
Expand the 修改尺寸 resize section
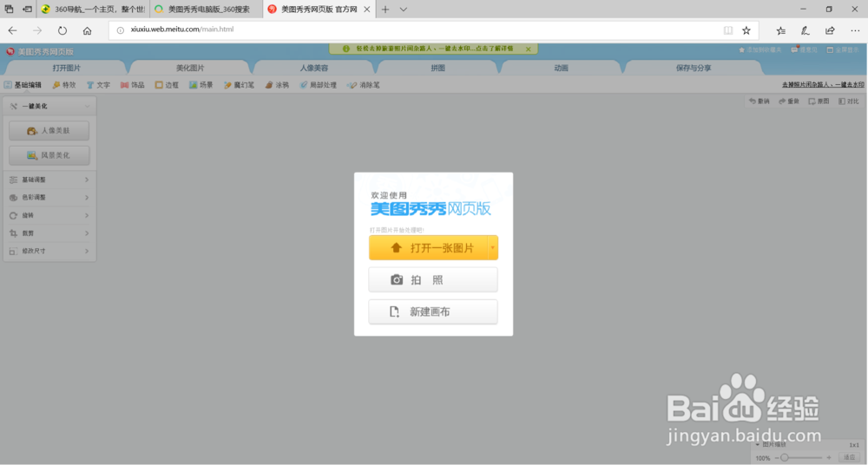[49, 251]
